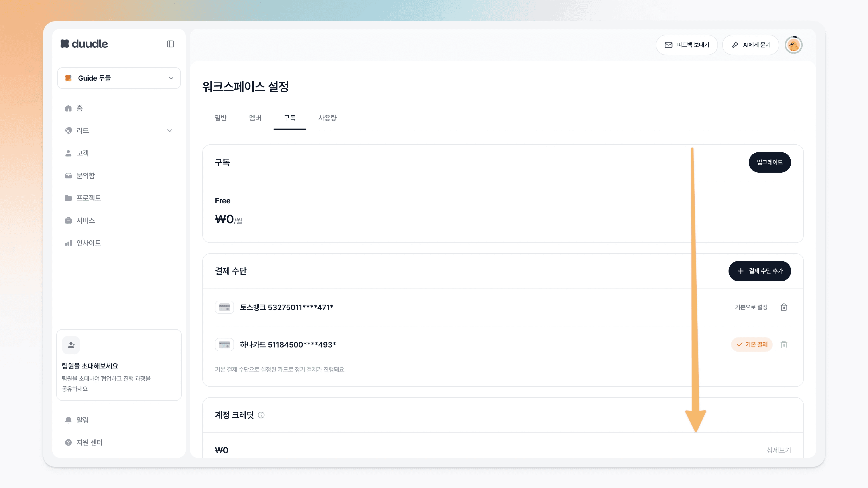Collapse the sidebar panel icon
This screenshot has height=488, width=868.
pos(170,44)
